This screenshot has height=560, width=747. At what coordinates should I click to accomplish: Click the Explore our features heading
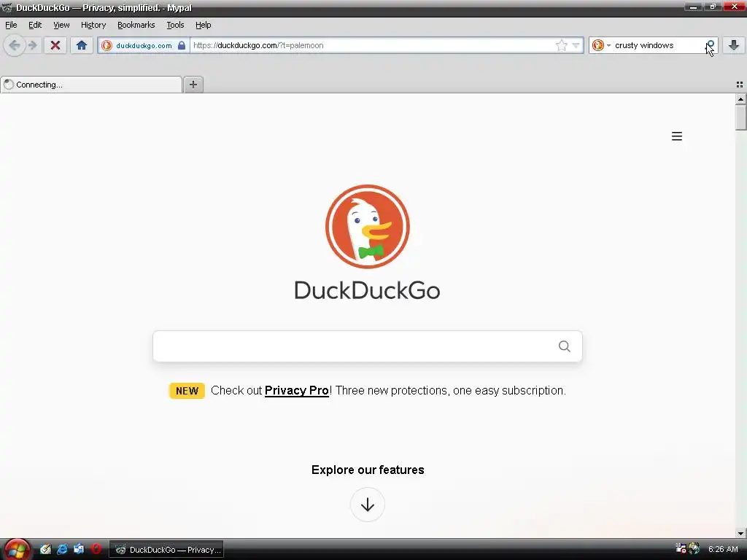pos(368,470)
